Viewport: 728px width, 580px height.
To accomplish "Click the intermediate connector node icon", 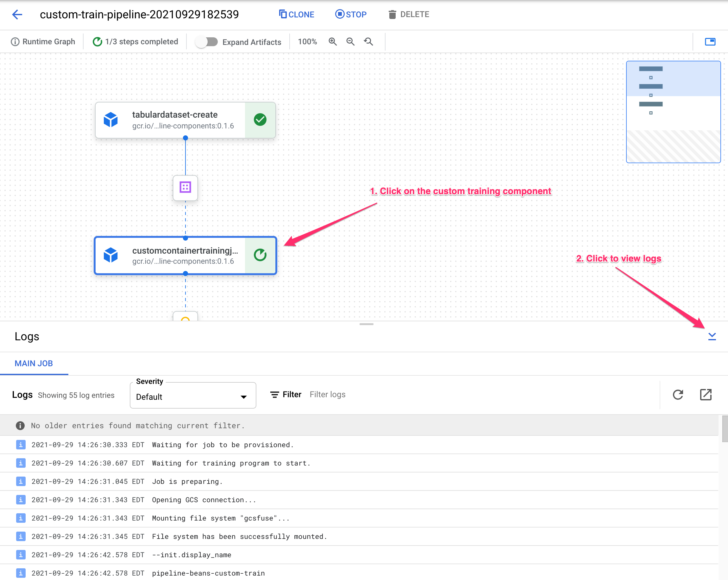I will [185, 187].
